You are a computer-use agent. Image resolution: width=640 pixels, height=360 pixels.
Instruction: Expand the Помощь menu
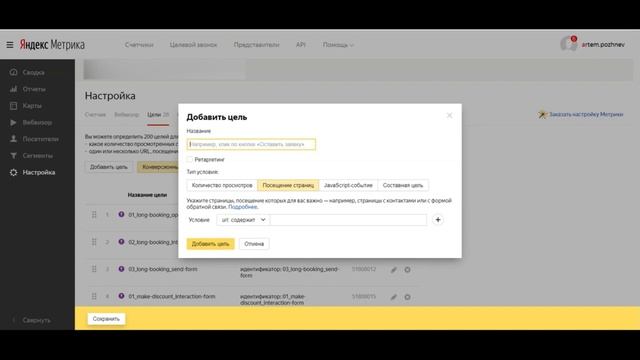338,45
